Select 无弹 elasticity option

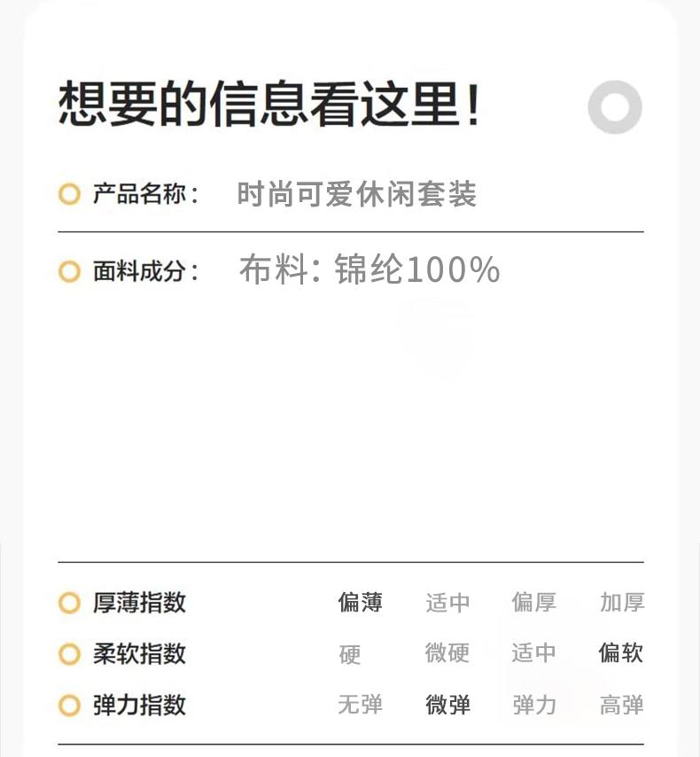click(x=360, y=705)
